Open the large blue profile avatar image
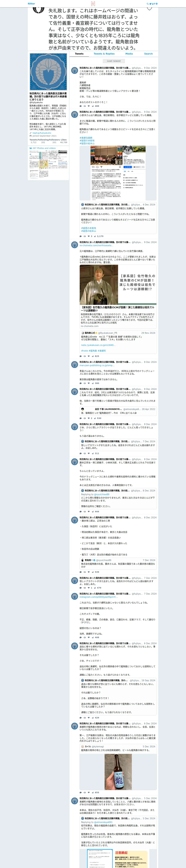 48,71
